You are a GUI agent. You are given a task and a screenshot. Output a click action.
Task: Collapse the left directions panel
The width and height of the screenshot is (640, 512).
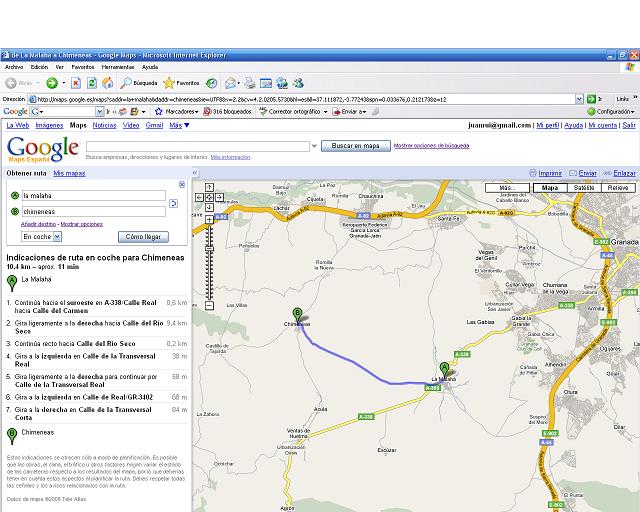[x=196, y=173]
